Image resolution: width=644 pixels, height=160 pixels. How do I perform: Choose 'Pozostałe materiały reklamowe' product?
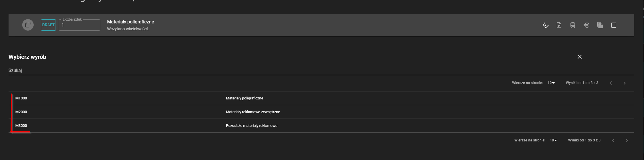click(x=251, y=126)
